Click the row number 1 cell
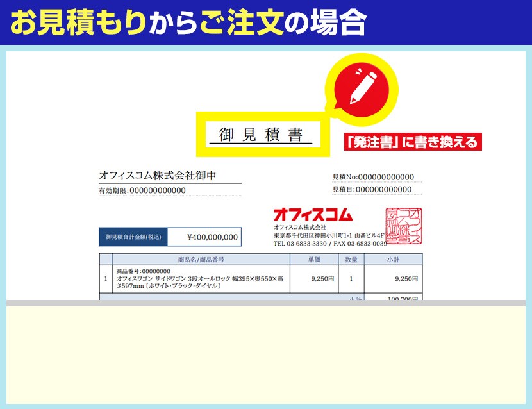532x409 pixels. [x=106, y=279]
